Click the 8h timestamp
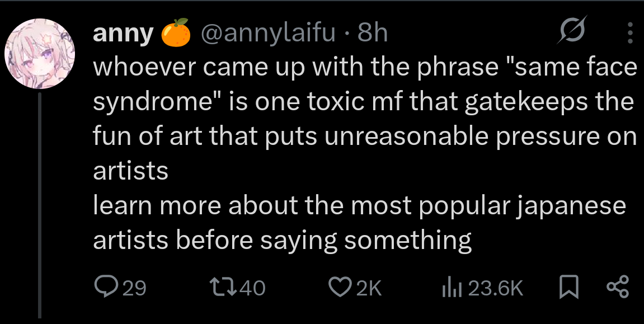Viewport: 644px width, 324px height. pyautogui.click(x=373, y=34)
